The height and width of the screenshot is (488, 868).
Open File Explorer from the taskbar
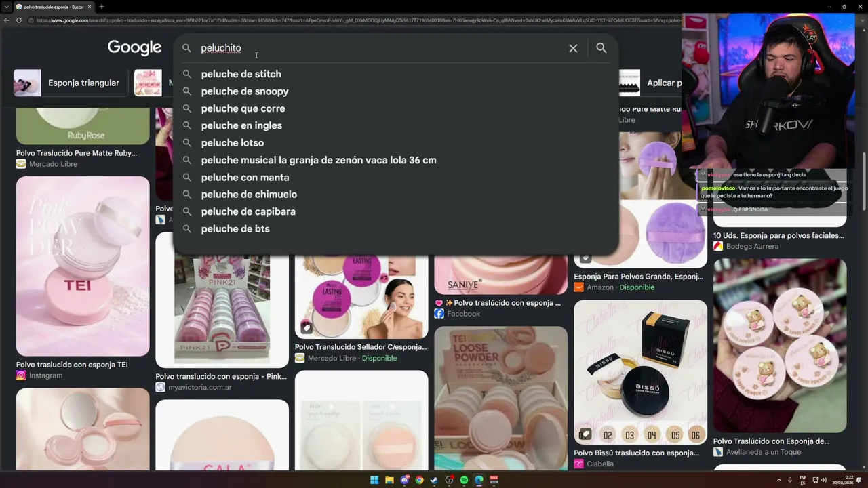tap(389, 481)
